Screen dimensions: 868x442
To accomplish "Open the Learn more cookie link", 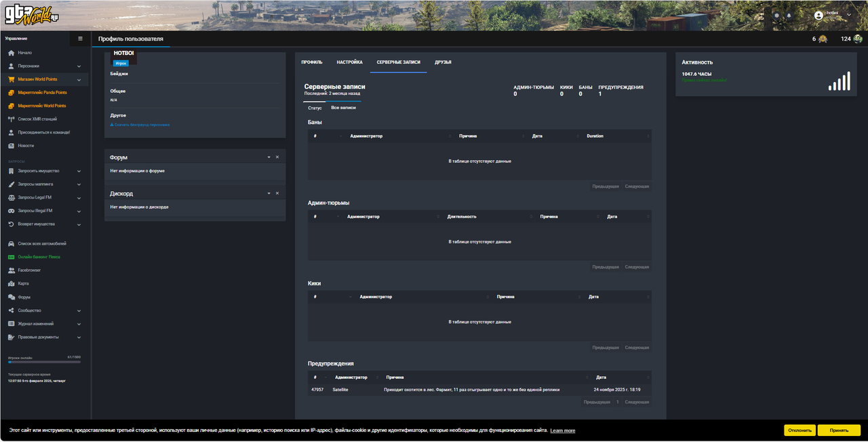I will (563, 430).
